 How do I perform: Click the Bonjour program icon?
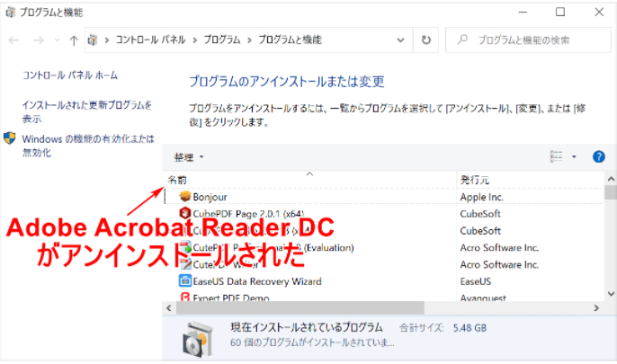185,196
